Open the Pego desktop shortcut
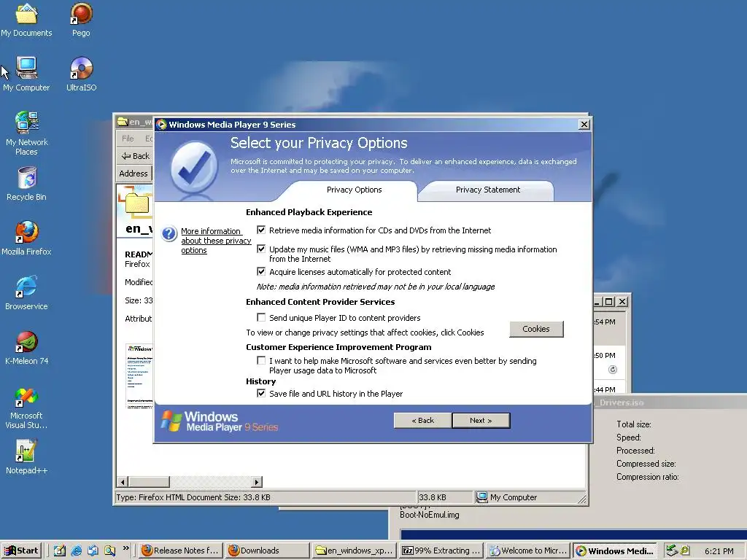The height and width of the screenshot is (560, 747). (x=81, y=20)
